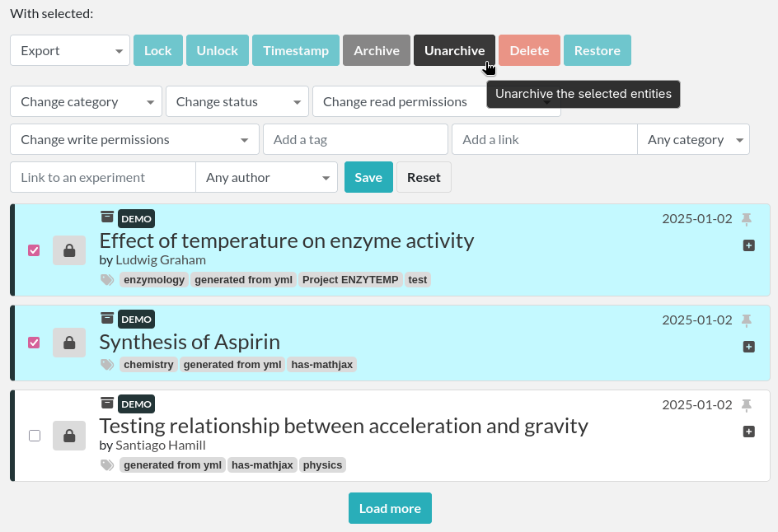Click lock icon on Synthesis of Aspirin
Screen dimensions: 778x532
[x=69, y=343]
